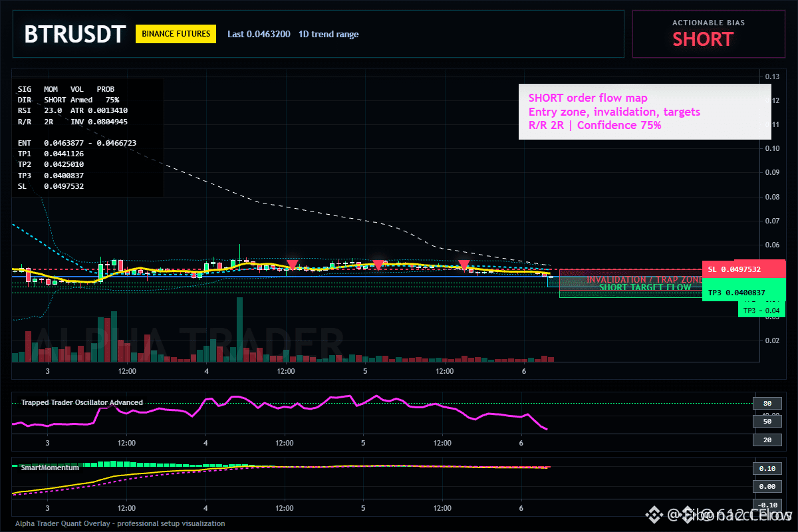This screenshot has height=532, width=798.
Task: Click the 12:00 time marker after day 5
Action: point(444,371)
